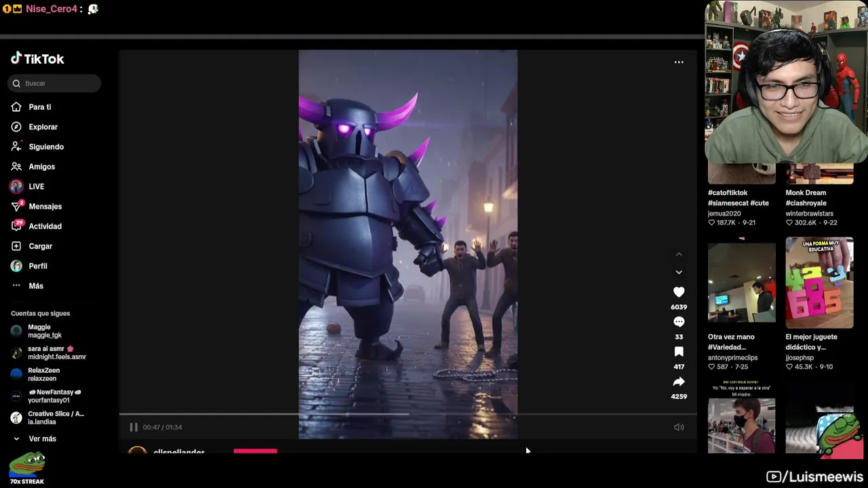This screenshot has height=488, width=868.
Task: Click the TikTok logo
Action: click(37, 59)
